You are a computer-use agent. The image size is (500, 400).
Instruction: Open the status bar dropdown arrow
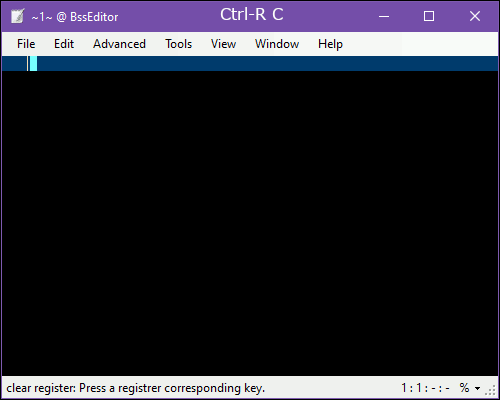(477, 388)
